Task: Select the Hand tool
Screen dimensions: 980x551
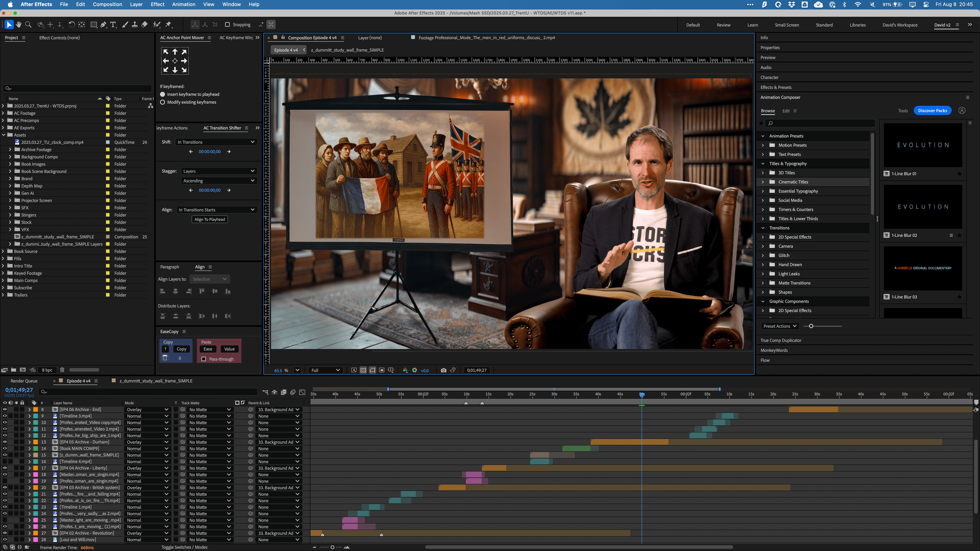Action: (18, 24)
